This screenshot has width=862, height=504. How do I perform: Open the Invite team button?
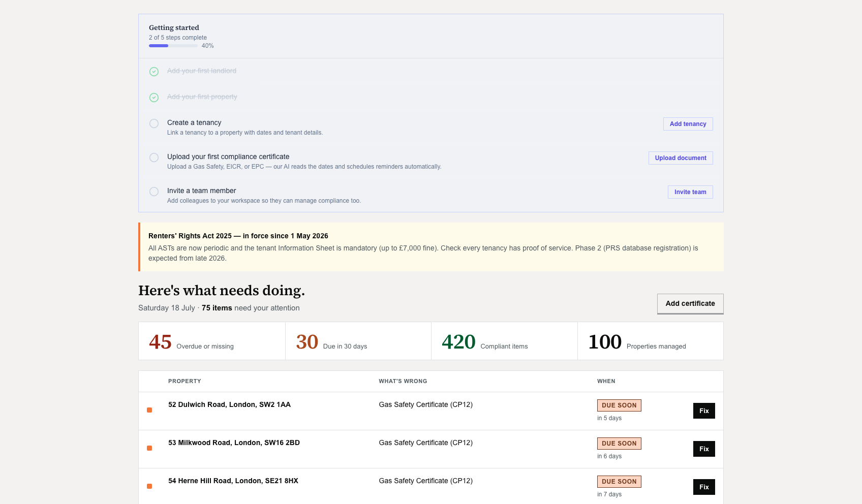pyautogui.click(x=690, y=192)
